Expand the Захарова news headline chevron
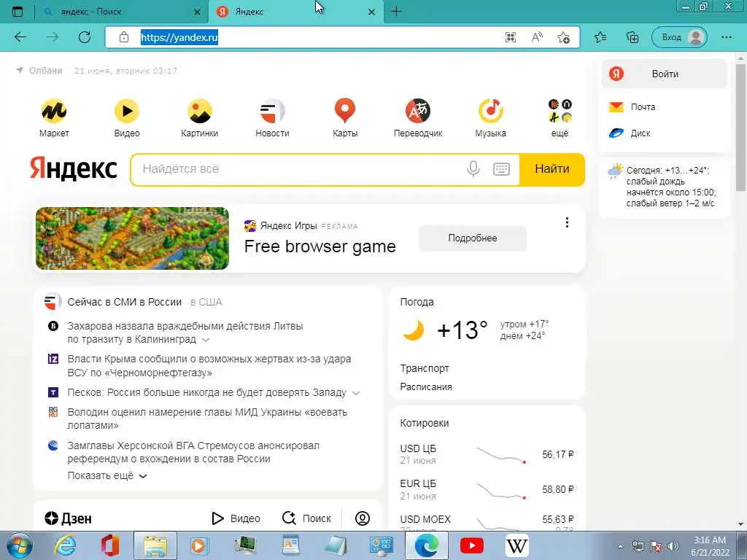 [206, 340]
